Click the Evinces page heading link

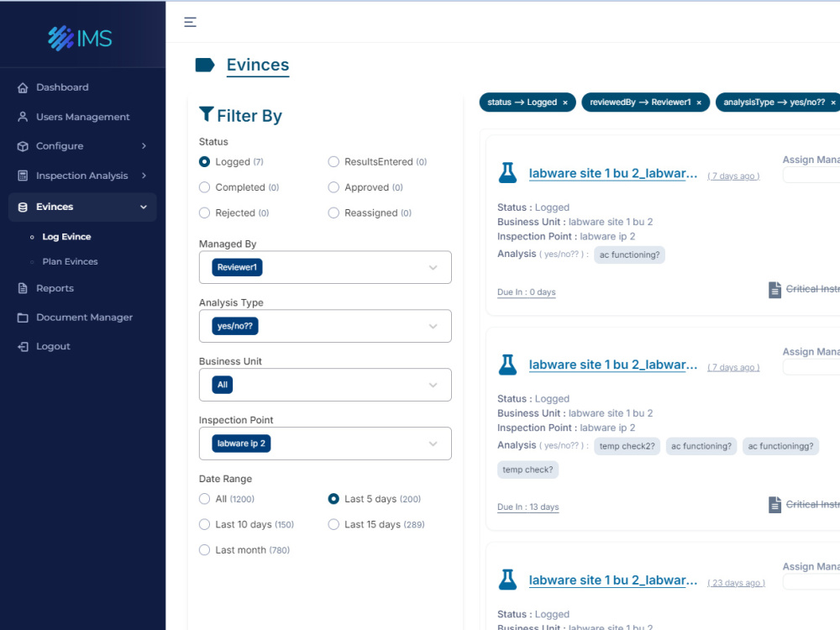(258, 65)
